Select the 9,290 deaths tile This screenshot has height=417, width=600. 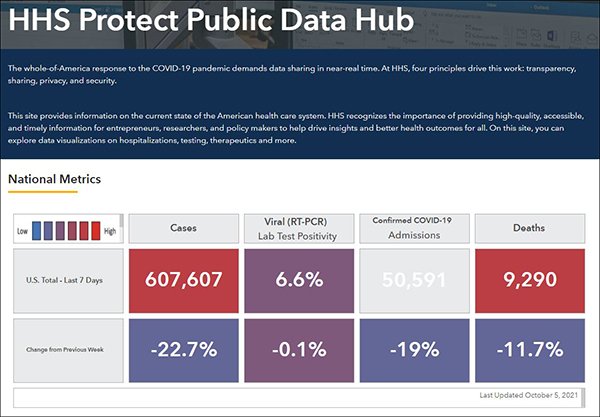tap(529, 280)
